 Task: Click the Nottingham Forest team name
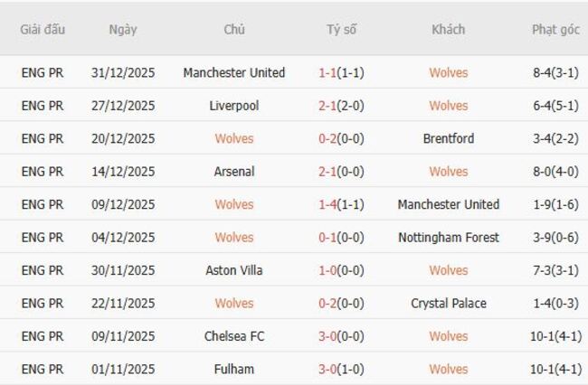[x=448, y=238]
